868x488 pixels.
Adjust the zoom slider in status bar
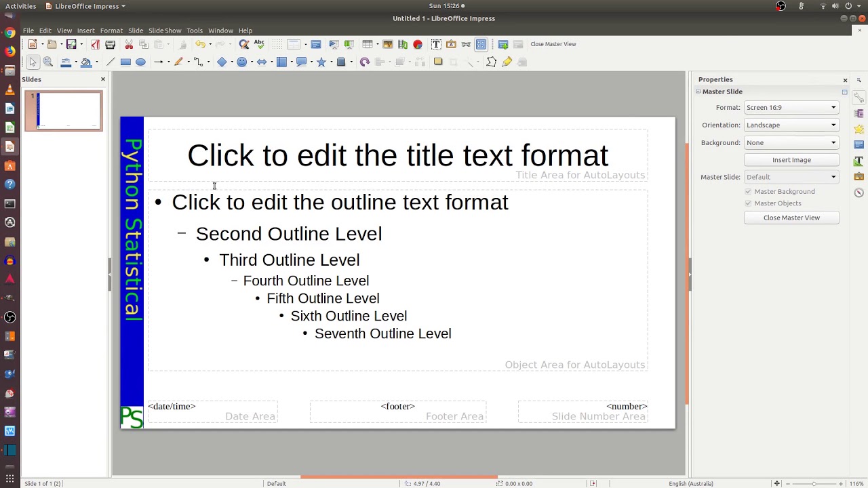click(x=813, y=483)
